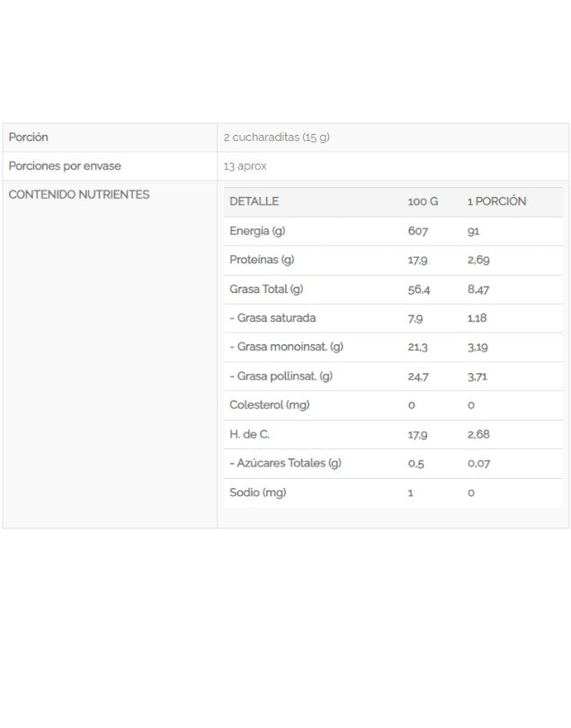
Task: Click the 'Colesterol (mg)' row label
Action: 270,404
